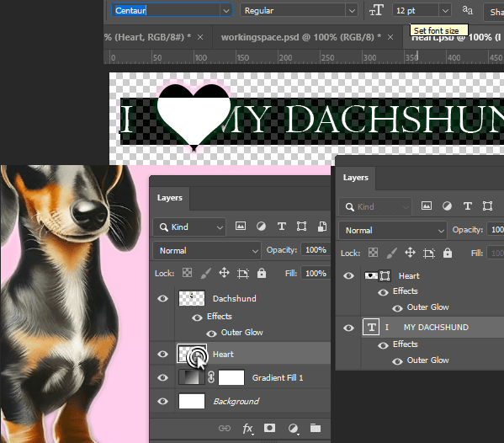
Task: Lock position in right Layers panel
Action: (410, 253)
